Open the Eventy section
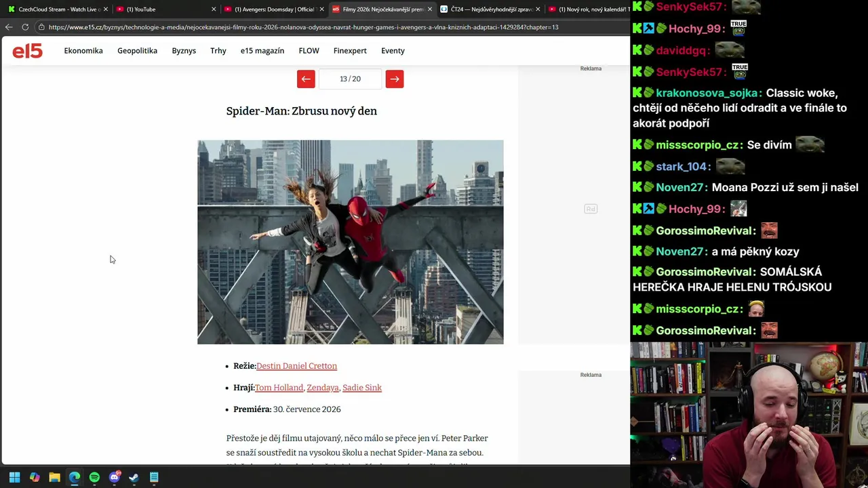 pyautogui.click(x=393, y=51)
